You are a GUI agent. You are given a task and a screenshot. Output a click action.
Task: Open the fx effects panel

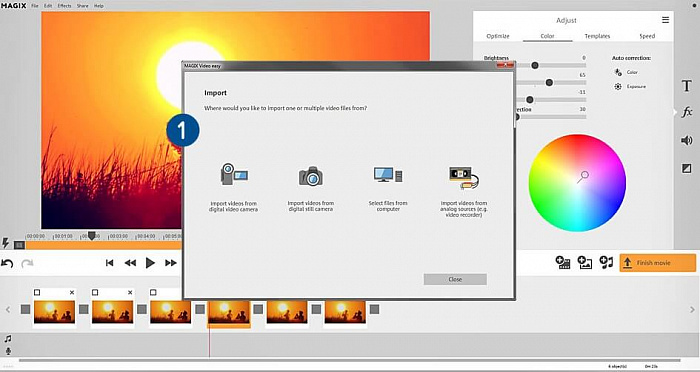(687, 112)
